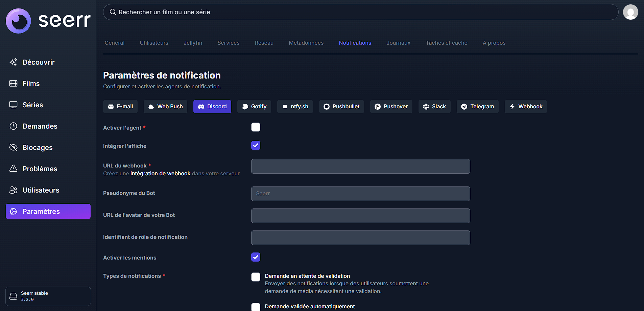
Task: Open the Telegram agent settings
Action: pyautogui.click(x=477, y=107)
